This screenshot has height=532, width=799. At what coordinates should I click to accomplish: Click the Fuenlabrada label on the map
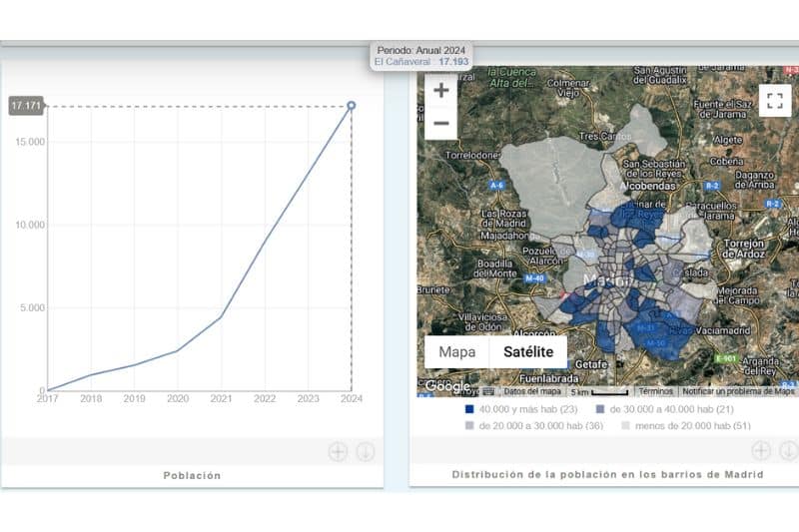(548, 378)
